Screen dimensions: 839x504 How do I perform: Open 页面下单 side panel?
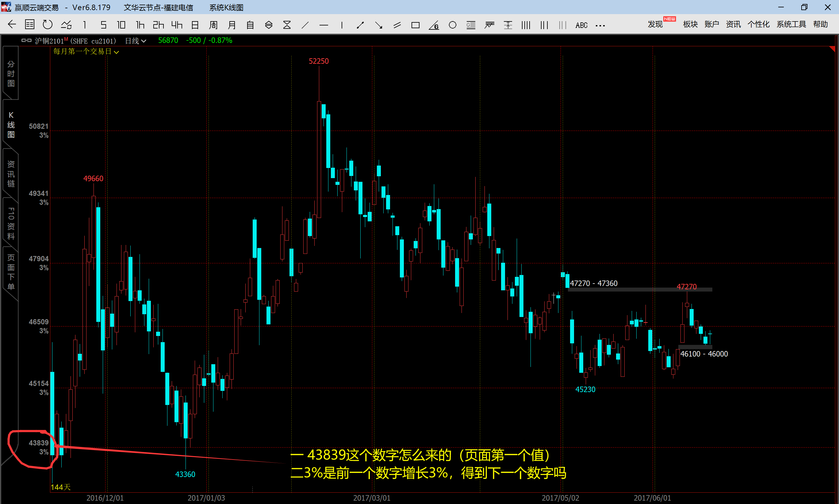(11, 272)
